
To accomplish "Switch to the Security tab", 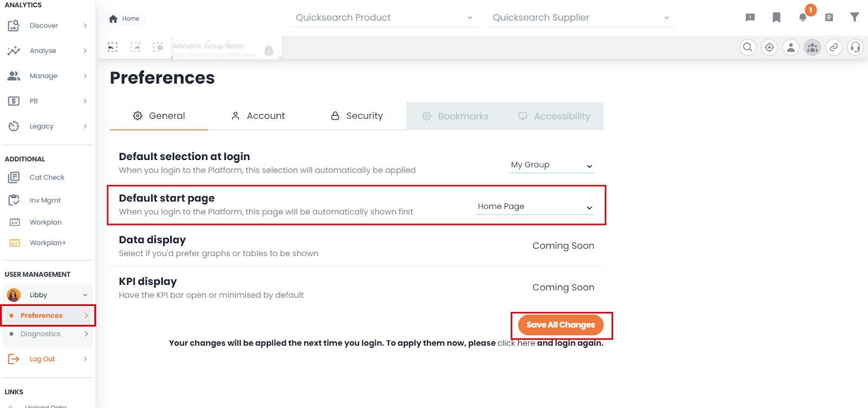I will click(356, 116).
